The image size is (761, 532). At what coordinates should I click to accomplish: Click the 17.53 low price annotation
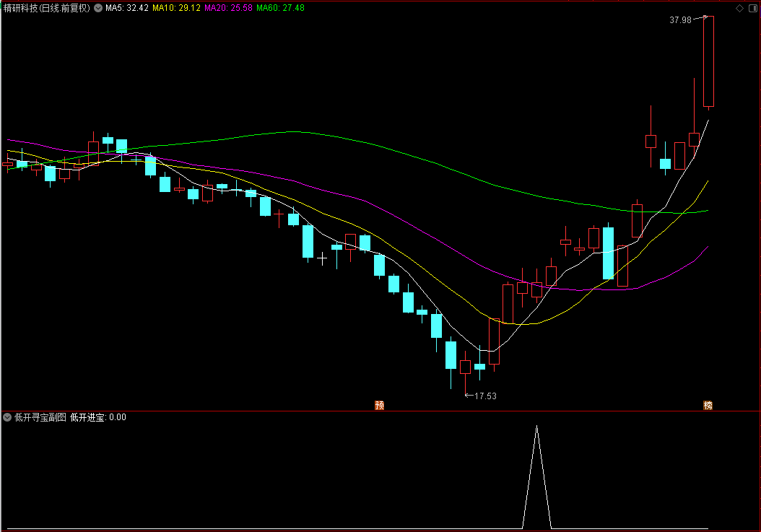click(x=485, y=396)
